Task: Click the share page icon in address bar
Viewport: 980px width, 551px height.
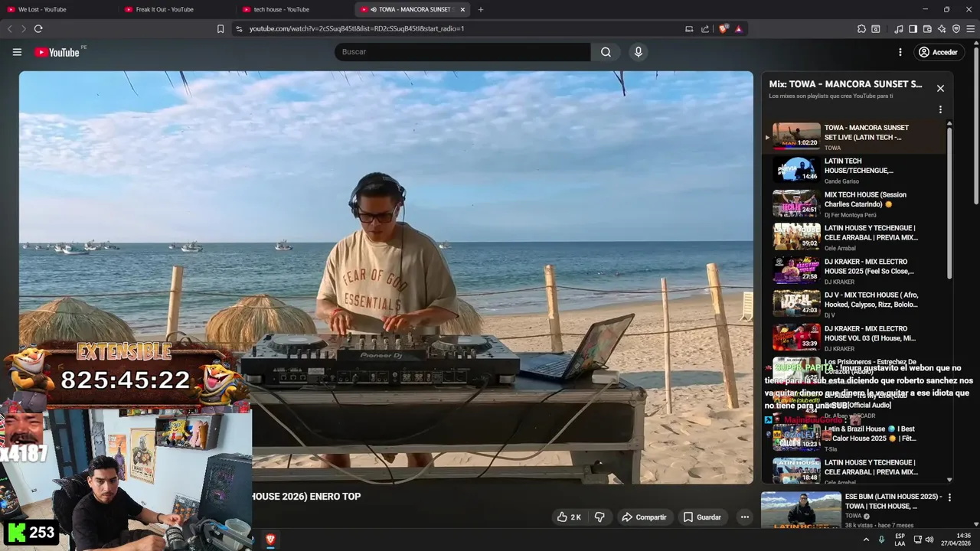Action: [x=705, y=29]
